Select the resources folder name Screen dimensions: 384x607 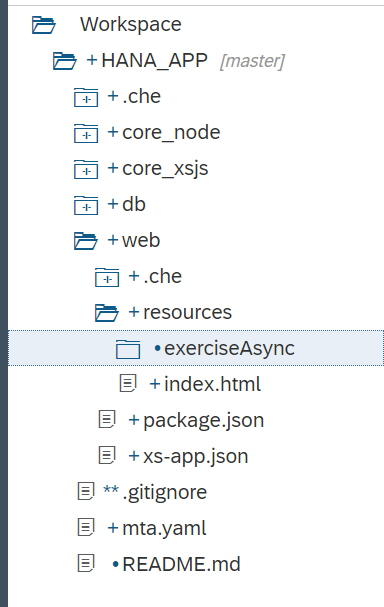187,313
